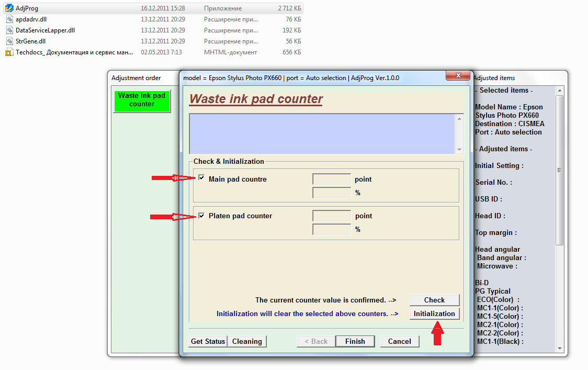This screenshot has height=370, width=588.
Task: Select the AdjProg application file icon
Action: (x=9, y=8)
